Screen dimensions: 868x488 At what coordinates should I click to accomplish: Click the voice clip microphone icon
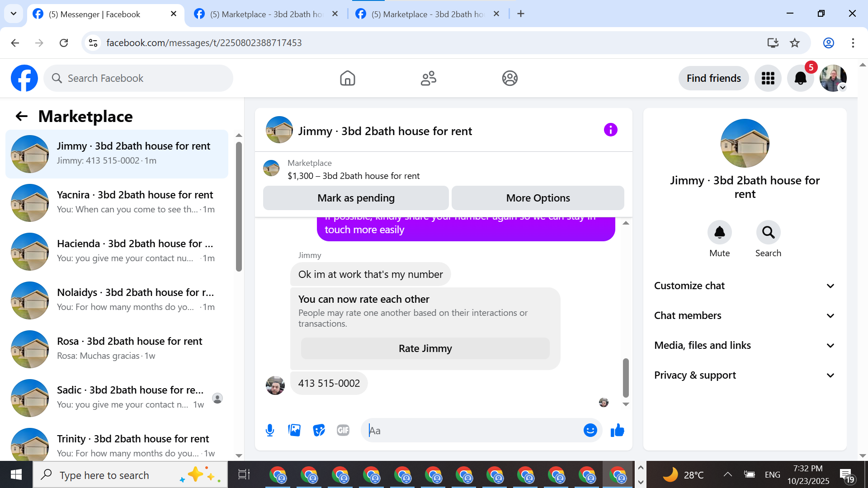pos(270,430)
